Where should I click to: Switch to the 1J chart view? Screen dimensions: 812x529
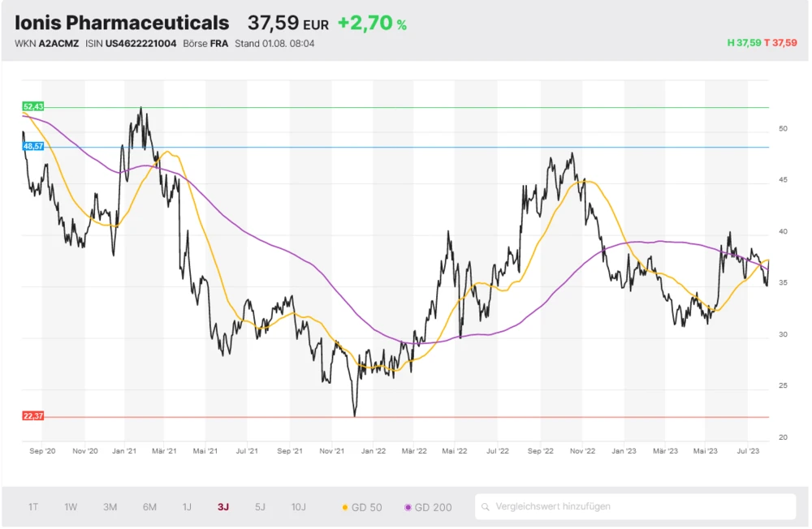(x=187, y=507)
